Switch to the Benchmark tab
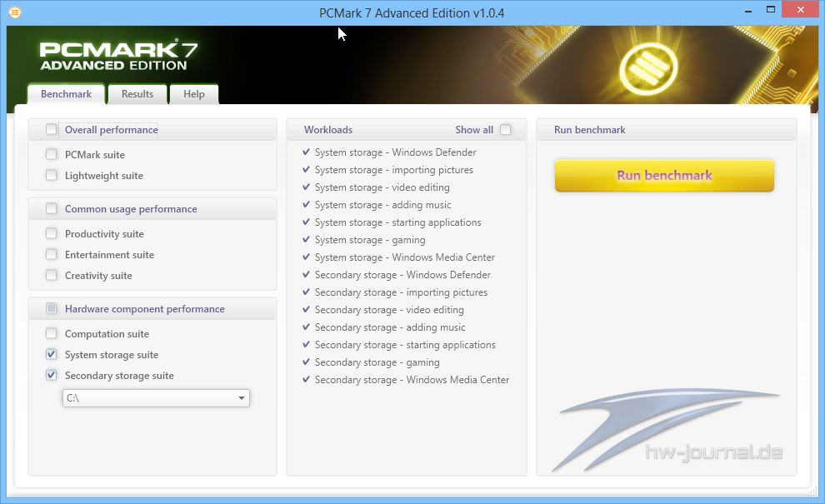This screenshot has width=825, height=504. click(x=67, y=94)
